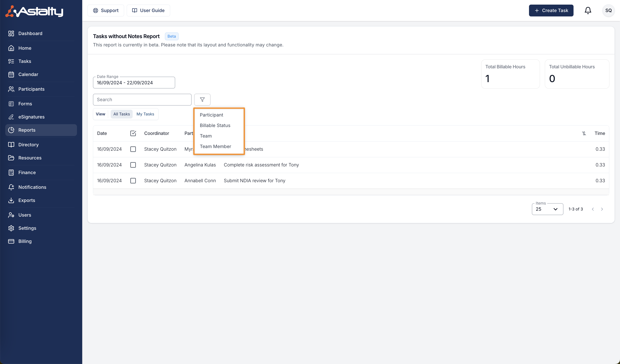Choose Billable Status filter option
Image resolution: width=620 pixels, height=364 pixels.
point(215,125)
